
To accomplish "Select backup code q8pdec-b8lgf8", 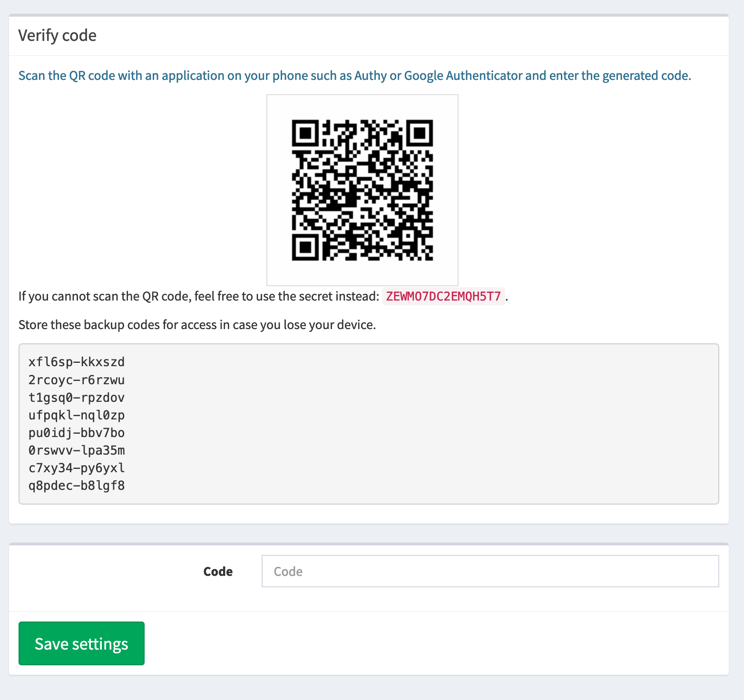I will 76,485.
